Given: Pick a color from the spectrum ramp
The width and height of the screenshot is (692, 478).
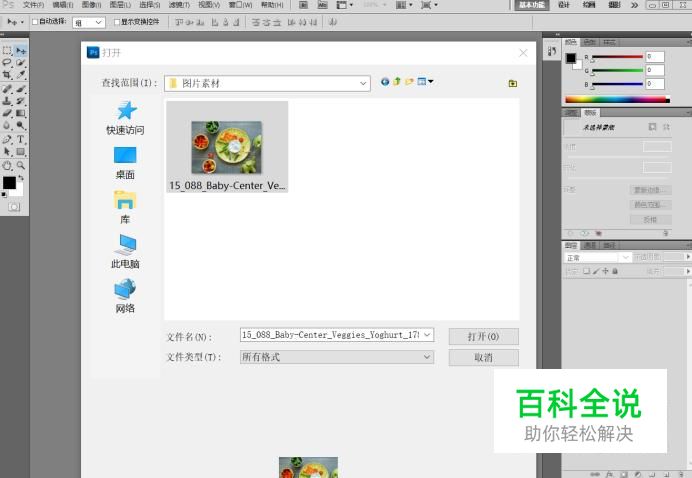Looking at the screenshot, I should pyautogui.click(x=617, y=100).
